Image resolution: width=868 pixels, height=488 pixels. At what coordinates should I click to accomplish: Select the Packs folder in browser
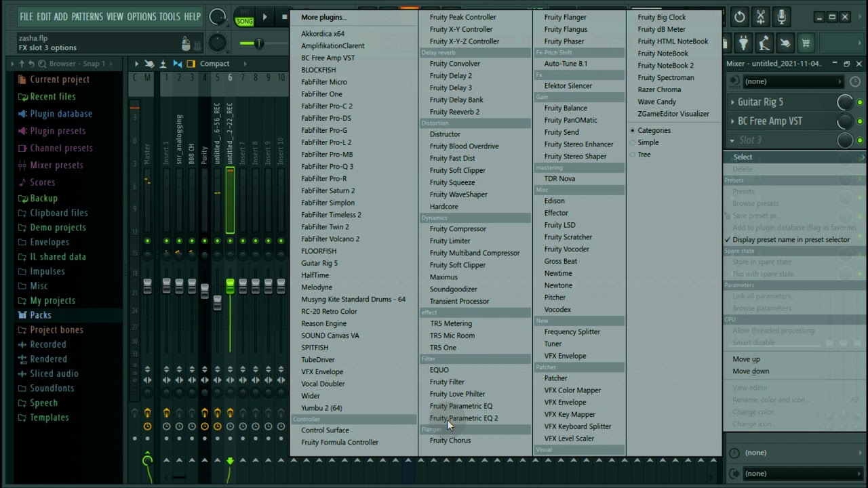click(x=41, y=315)
